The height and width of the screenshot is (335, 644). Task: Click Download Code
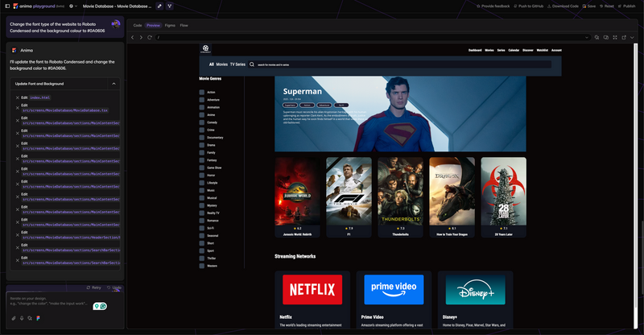point(563,6)
